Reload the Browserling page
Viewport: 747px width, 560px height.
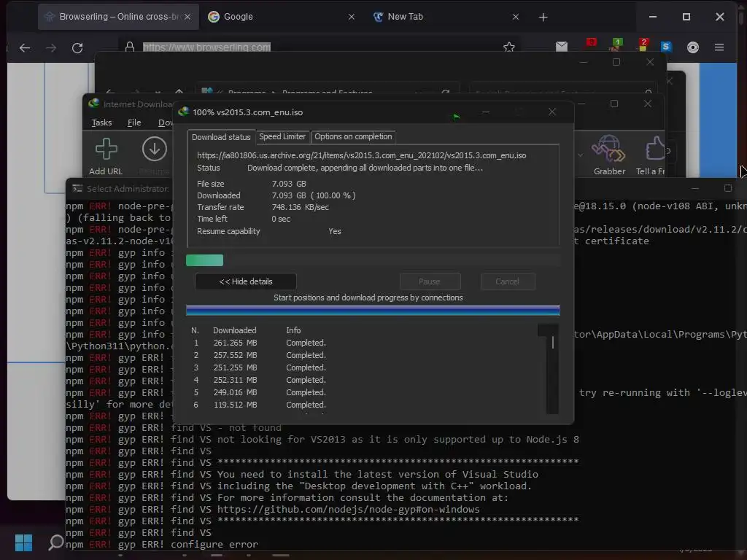point(77,47)
